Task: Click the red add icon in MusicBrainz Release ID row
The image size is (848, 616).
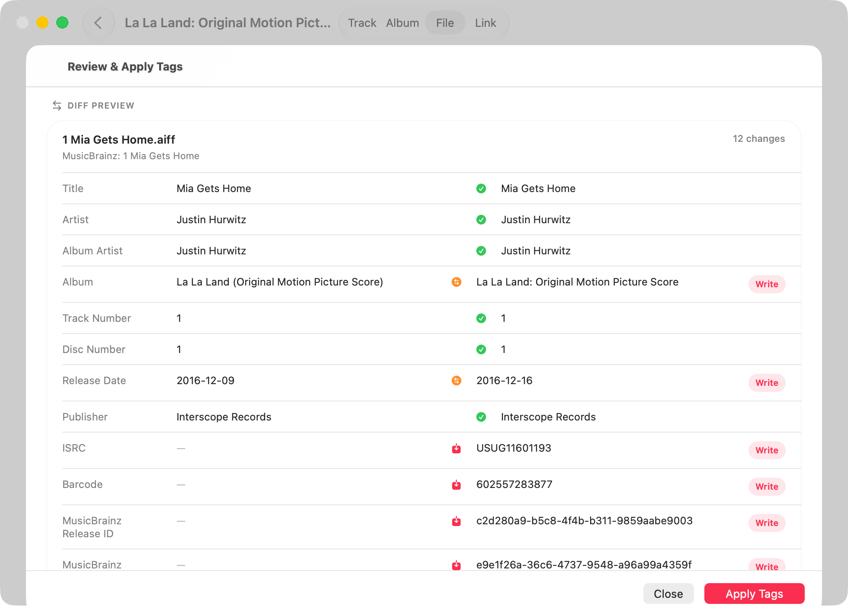Action: tap(456, 521)
